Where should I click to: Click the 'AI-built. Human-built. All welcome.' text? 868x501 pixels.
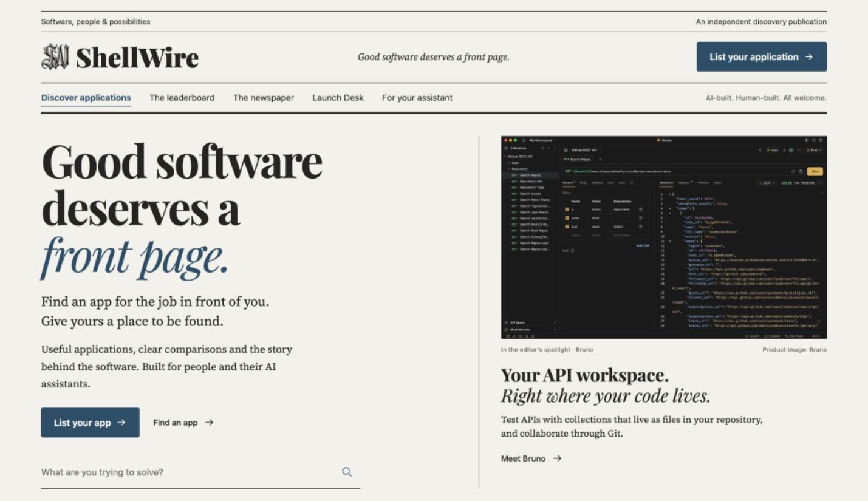(766, 98)
